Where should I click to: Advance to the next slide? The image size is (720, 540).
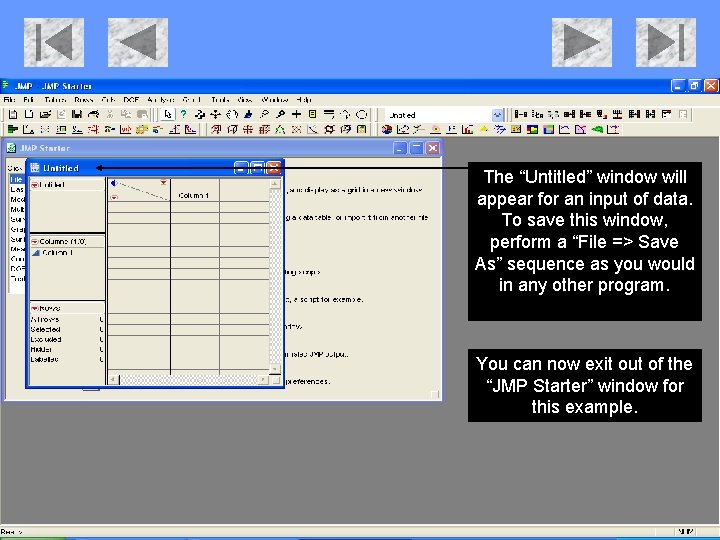coord(582,42)
